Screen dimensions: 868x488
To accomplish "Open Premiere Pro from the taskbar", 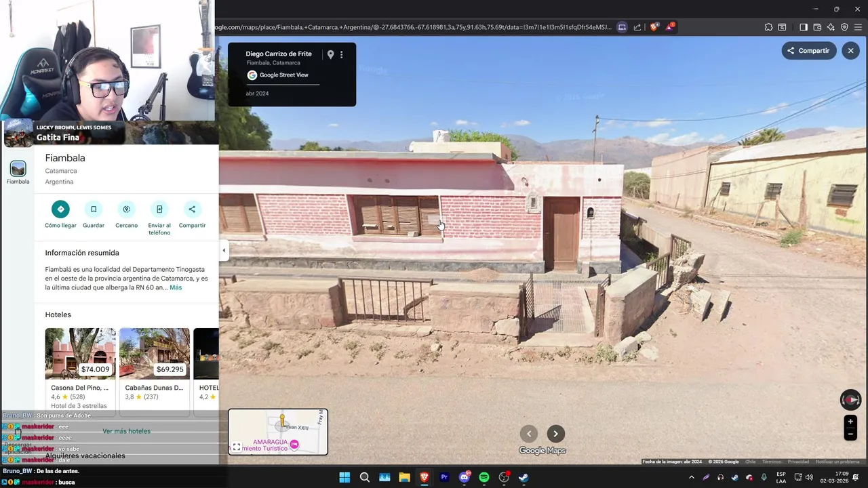I will click(444, 477).
